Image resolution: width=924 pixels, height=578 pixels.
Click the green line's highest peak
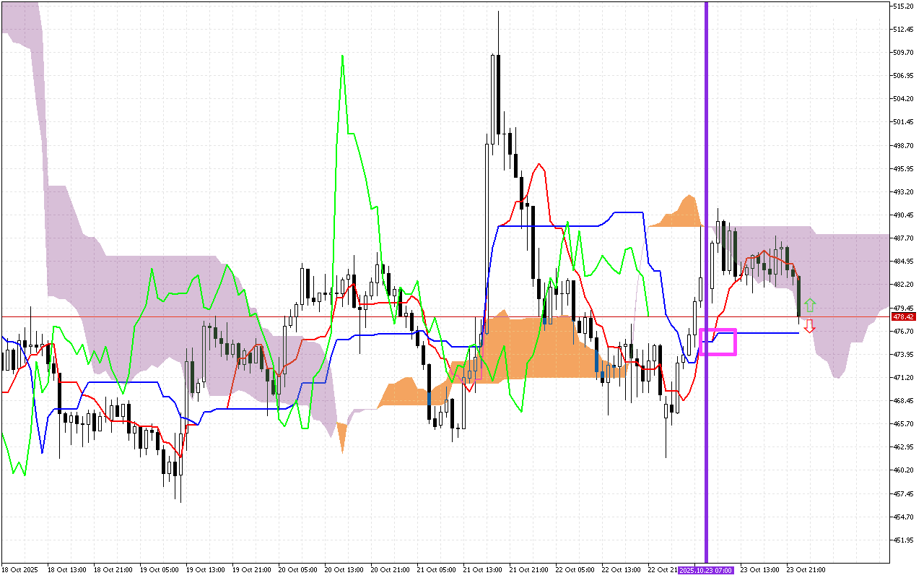point(342,56)
